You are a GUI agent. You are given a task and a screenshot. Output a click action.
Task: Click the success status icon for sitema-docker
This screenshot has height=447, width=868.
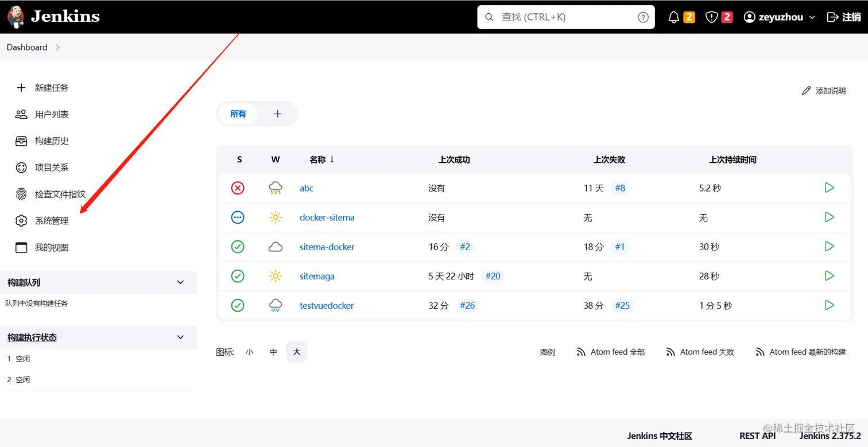point(238,247)
